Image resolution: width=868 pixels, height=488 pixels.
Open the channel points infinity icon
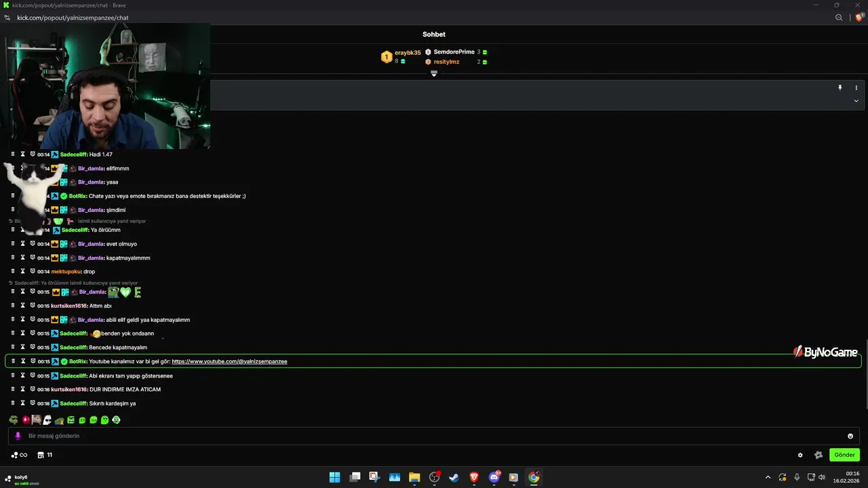(x=20, y=455)
